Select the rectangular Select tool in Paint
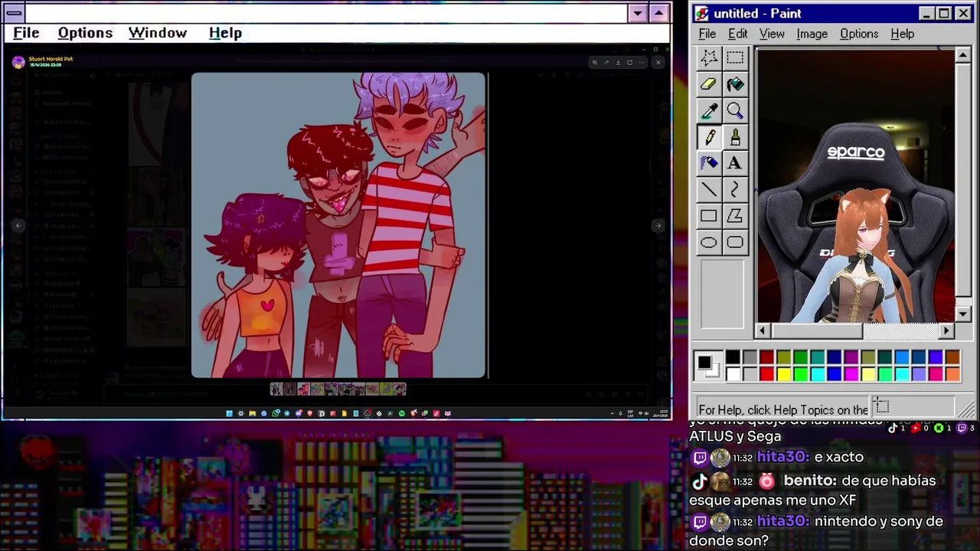Image resolution: width=980 pixels, height=551 pixels. [735, 58]
